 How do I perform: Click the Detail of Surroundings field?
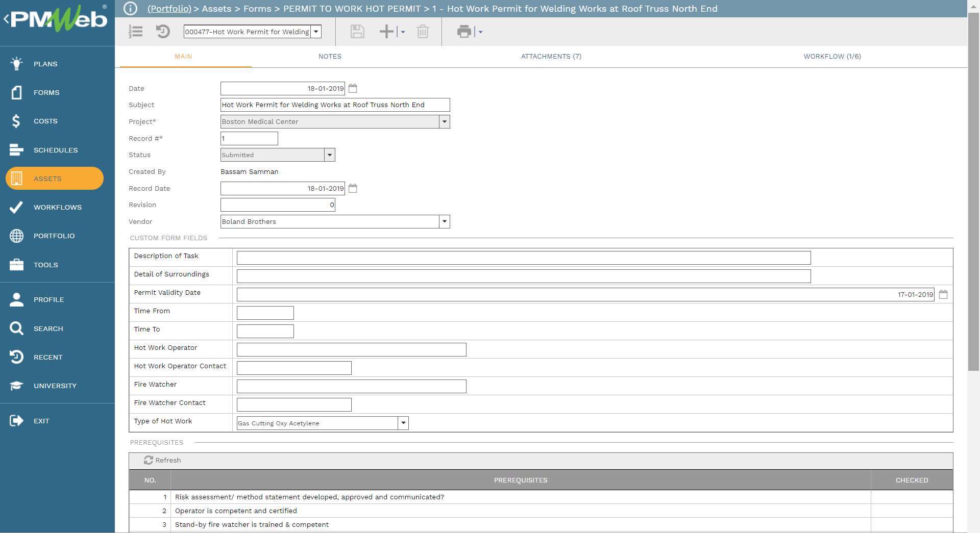coord(524,276)
